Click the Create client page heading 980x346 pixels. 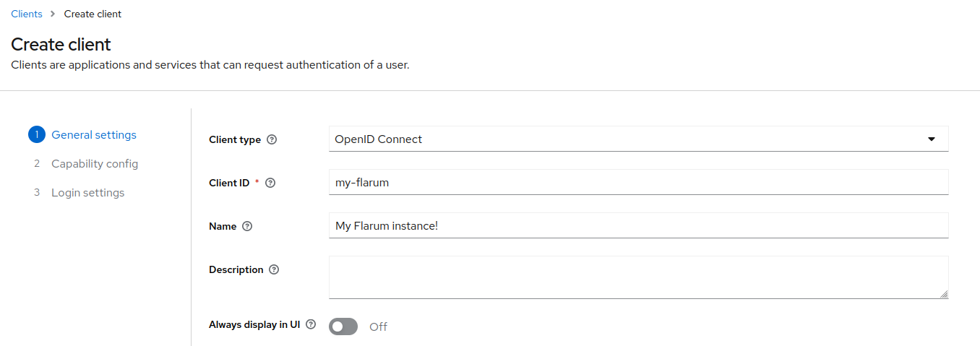coord(61,44)
